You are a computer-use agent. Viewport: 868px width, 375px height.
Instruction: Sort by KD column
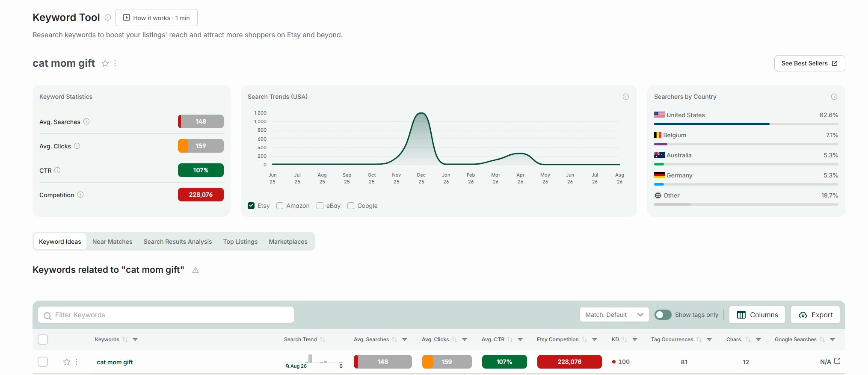coord(625,340)
